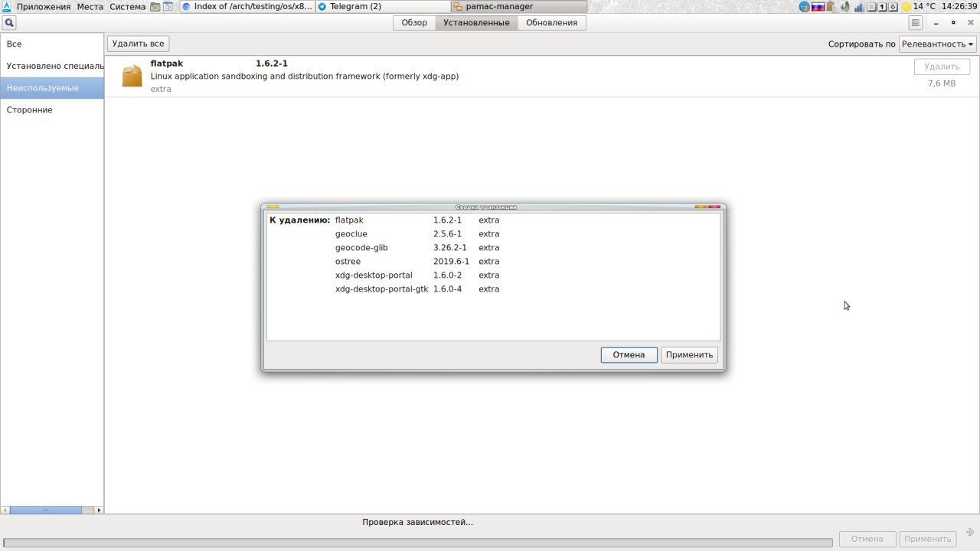Click the MATE main menu logo
This screenshot has width=980, height=551.
point(7,6)
